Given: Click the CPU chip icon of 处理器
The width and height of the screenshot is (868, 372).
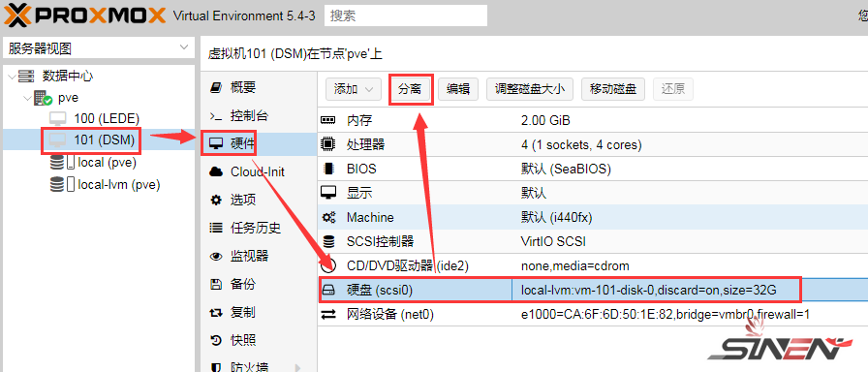Looking at the screenshot, I should (x=328, y=144).
